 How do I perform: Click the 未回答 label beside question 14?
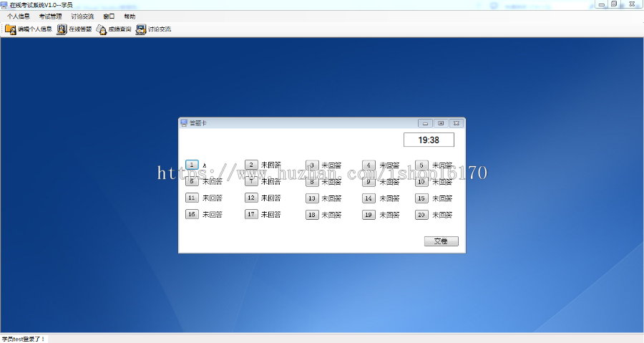coord(389,198)
